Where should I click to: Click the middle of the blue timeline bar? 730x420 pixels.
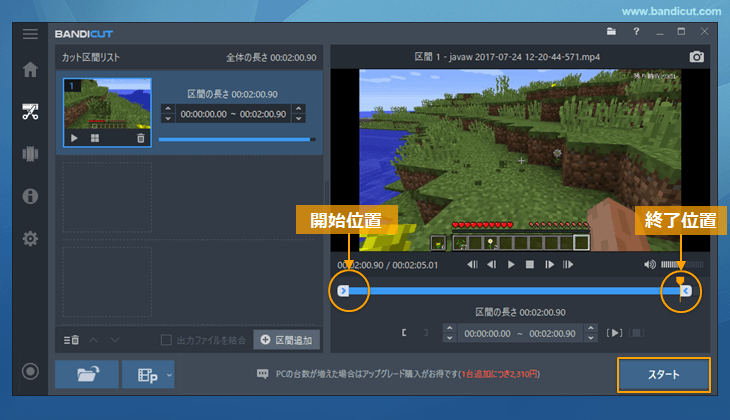(514, 291)
